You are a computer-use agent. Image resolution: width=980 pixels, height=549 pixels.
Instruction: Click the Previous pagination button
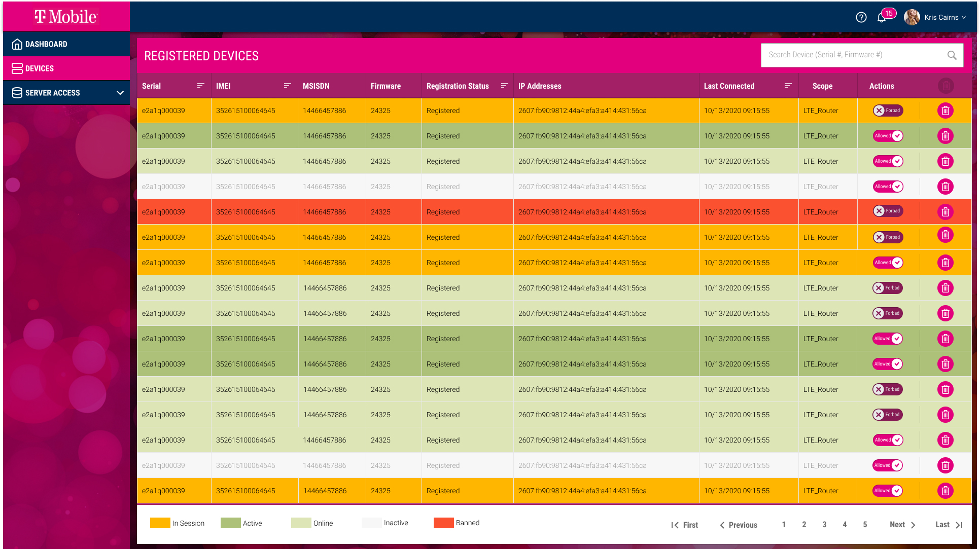[739, 525]
